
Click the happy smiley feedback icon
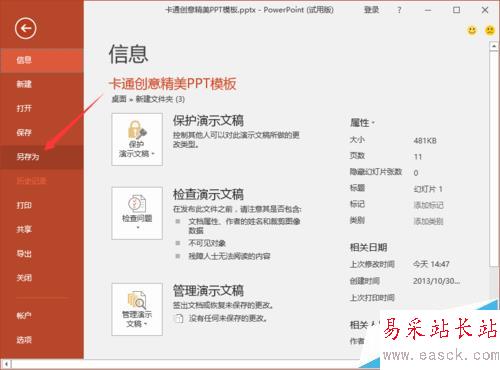click(x=472, y=31)
